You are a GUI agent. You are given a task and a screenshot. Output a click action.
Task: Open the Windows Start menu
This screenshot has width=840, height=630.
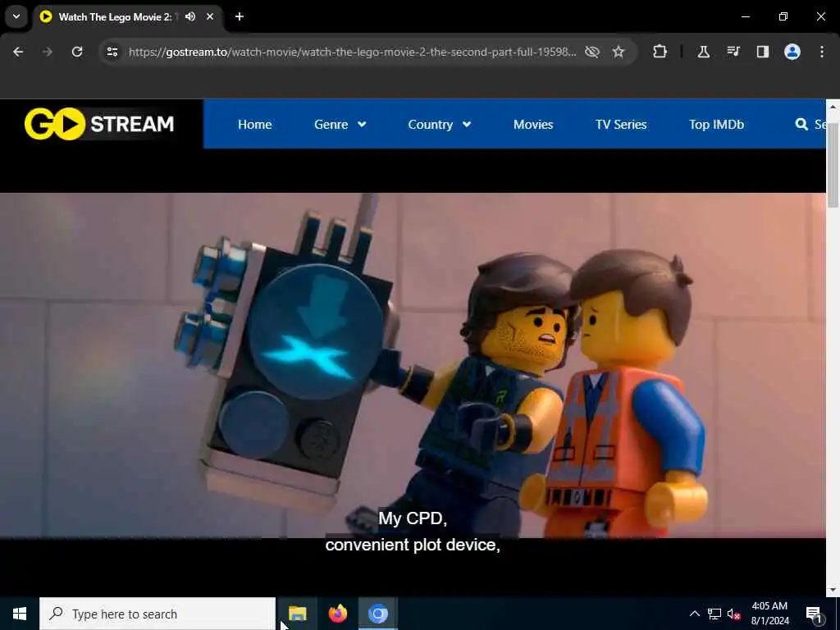pyautogui.click(x=20, y=614)
